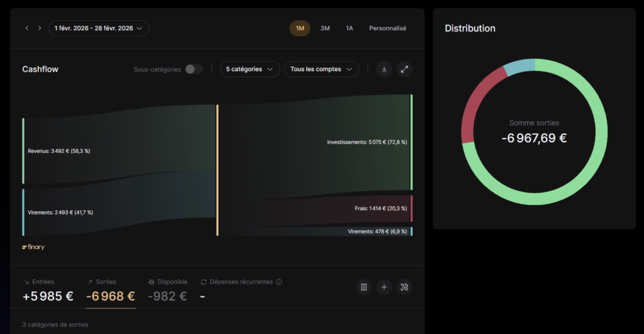Click the Disponible amount
This screenshot has height=334, width=644.
click(x=167, y=296)
